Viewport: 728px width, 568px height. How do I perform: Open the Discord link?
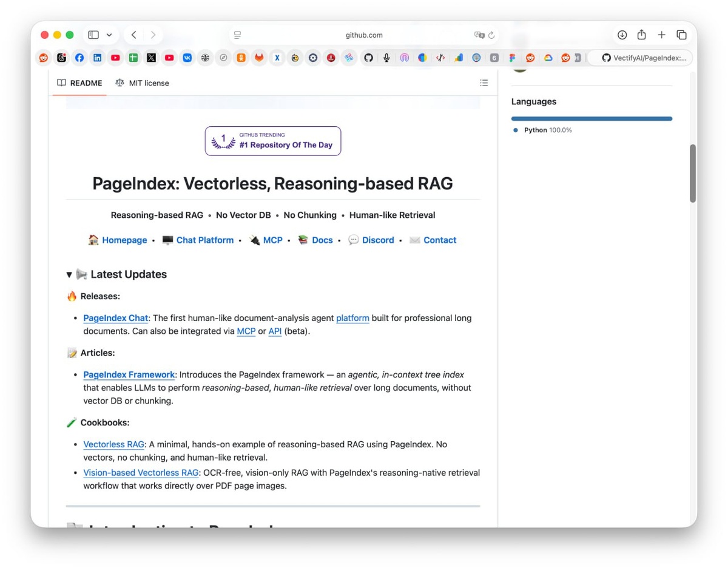[378, 240]
